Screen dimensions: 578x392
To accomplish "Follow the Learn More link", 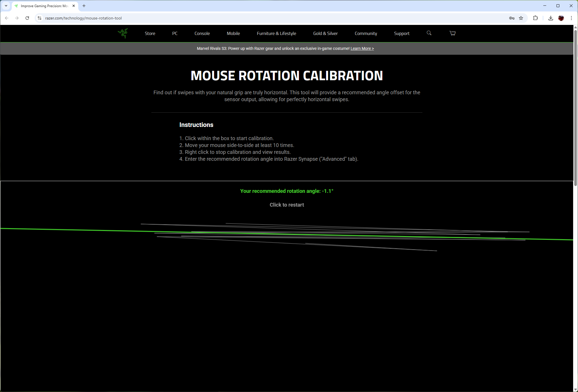I will pos(362,48).
